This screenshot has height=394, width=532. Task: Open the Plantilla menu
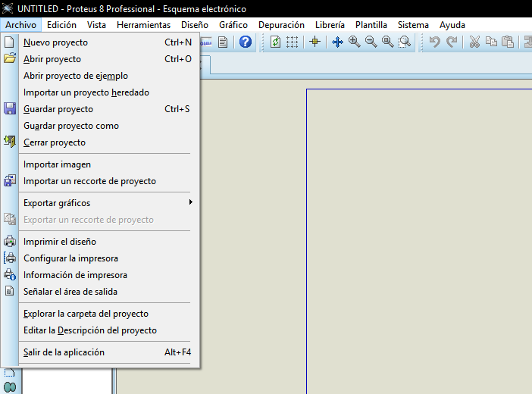coord(371,25)
